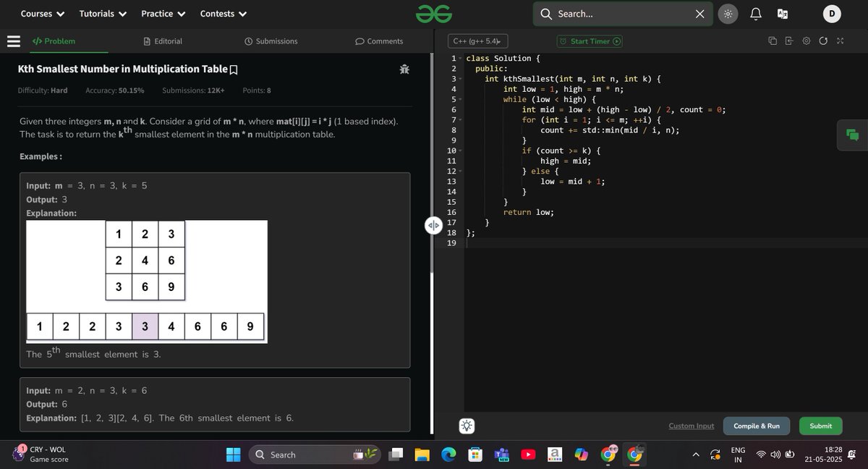The image size is (868, 469).
Task: Open the volume tray icon
Action: (775, 455)
